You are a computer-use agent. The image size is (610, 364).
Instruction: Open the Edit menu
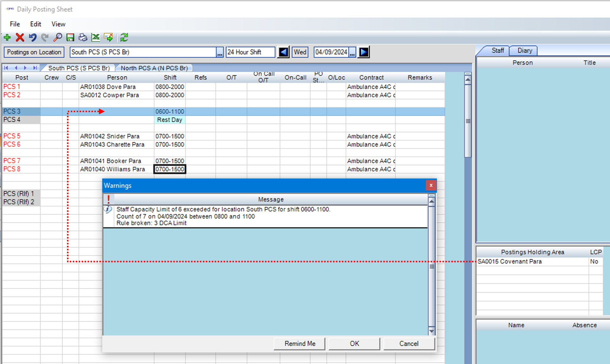tap(36, 24)
